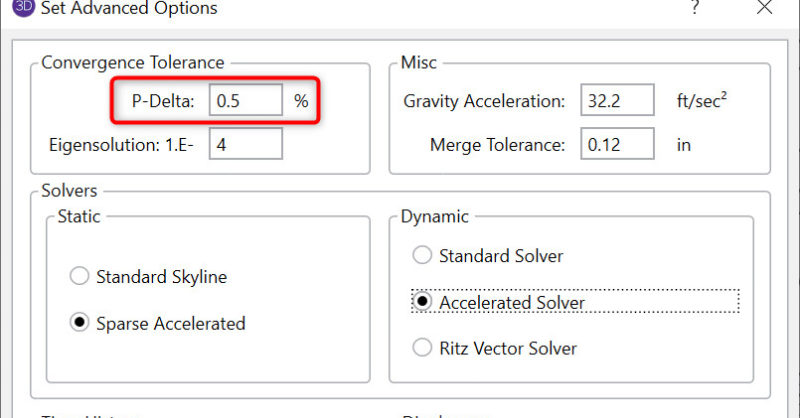Focus the Eigensolution exponent field

pyautogui.click(x=245, y=143)
